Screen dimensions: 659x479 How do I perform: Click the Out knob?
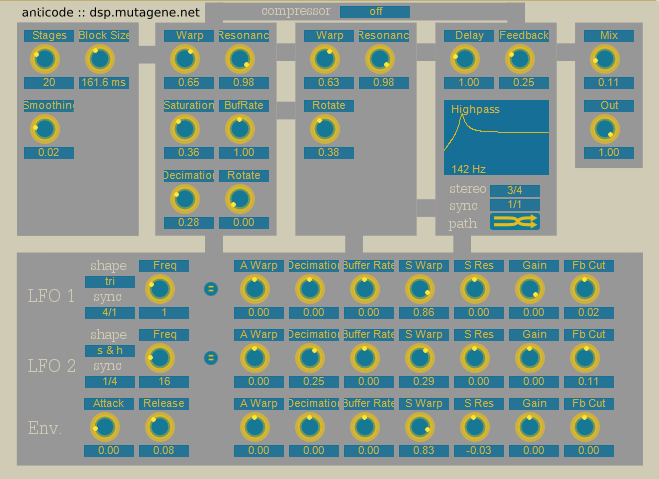pyautogui.click(x=605, y=129)
